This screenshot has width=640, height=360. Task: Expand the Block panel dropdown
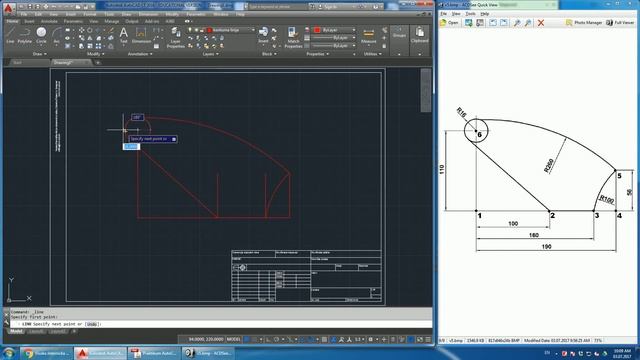coord(269,54)
